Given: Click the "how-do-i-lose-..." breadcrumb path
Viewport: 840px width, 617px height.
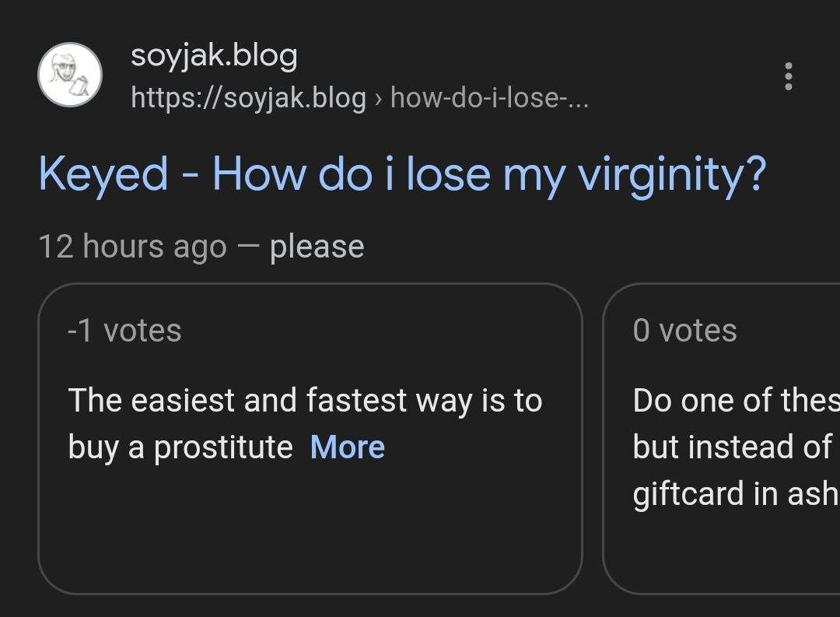Looking at the screenshot, I should click(489, 98).
